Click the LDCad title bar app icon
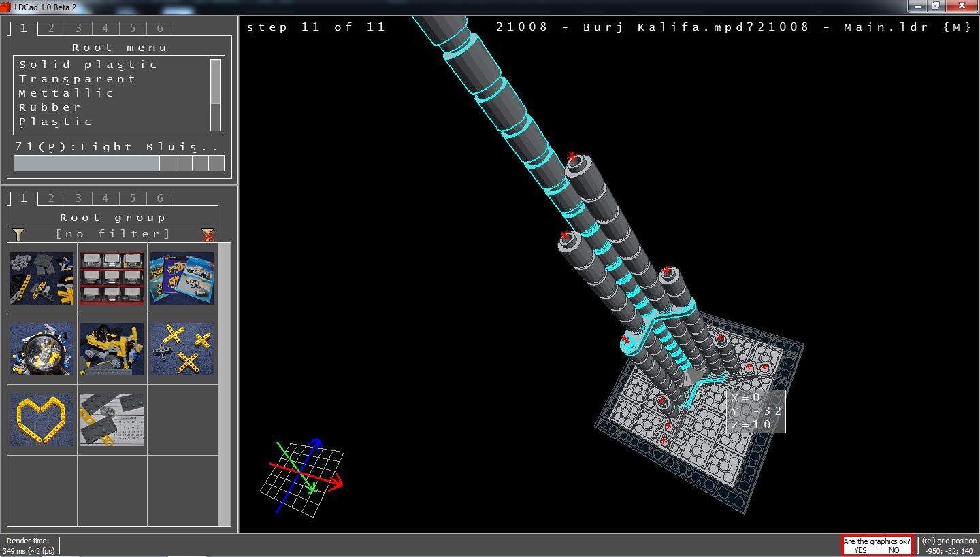This screenshot has width=980, height=557. (7, 6)
